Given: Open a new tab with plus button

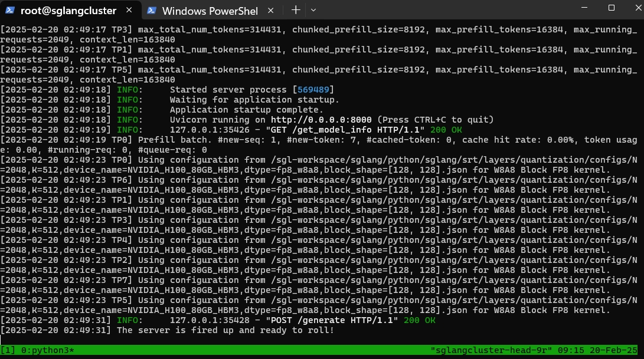Looking at the screenshot, I should pos(296,11).
